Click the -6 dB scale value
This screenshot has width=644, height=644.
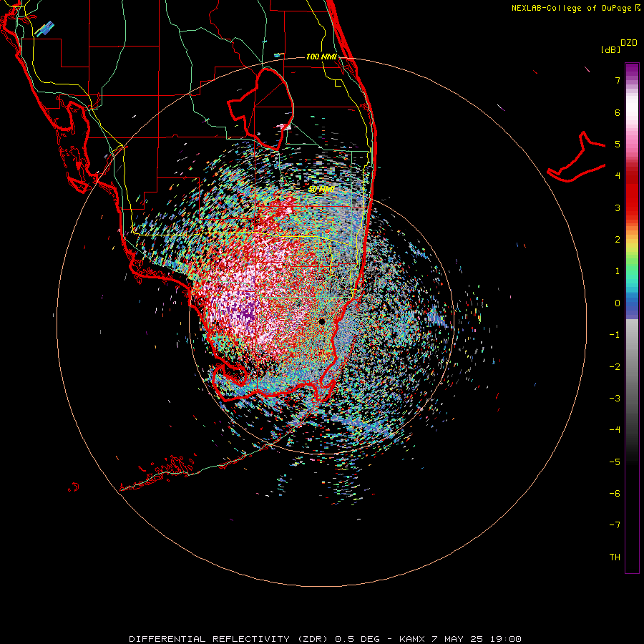615,493
